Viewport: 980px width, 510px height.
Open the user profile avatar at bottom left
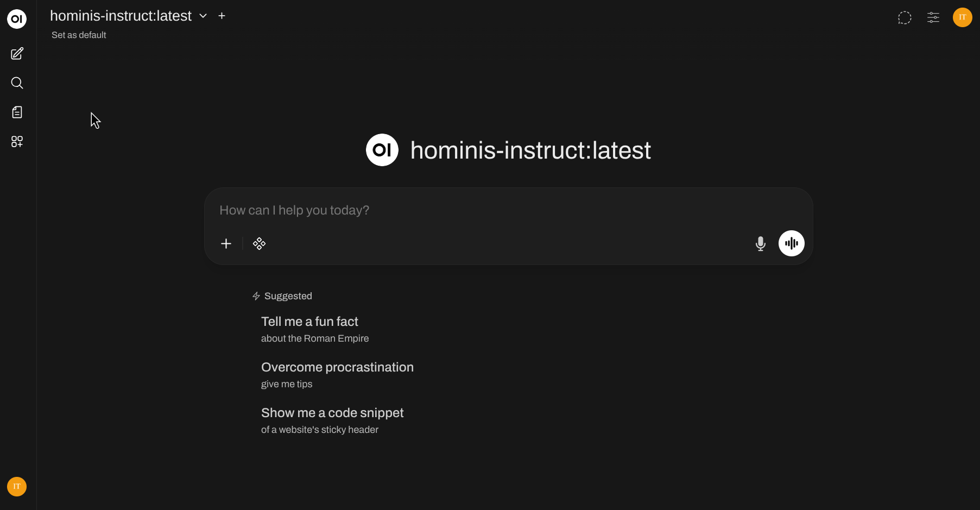(x=17, y=487)
